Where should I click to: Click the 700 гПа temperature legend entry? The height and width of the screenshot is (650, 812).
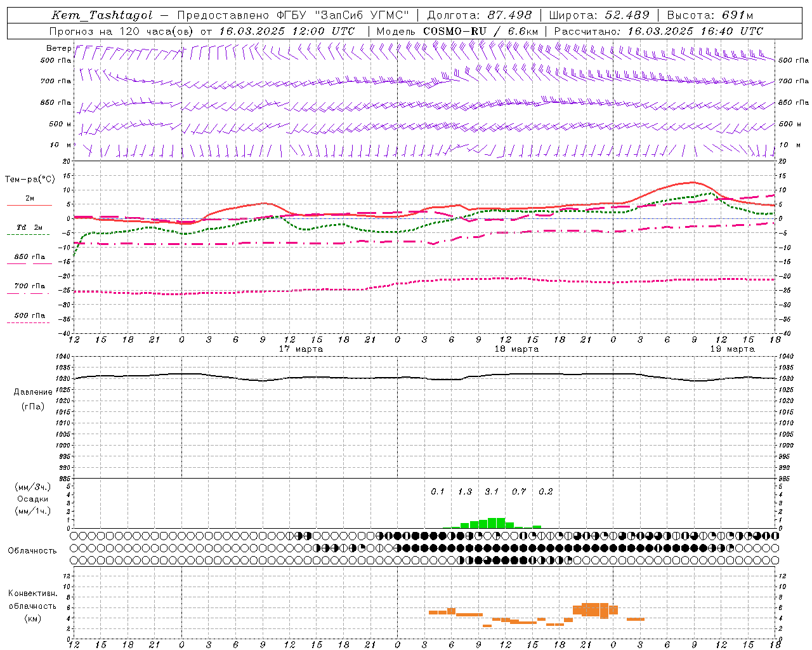[29, 286]
